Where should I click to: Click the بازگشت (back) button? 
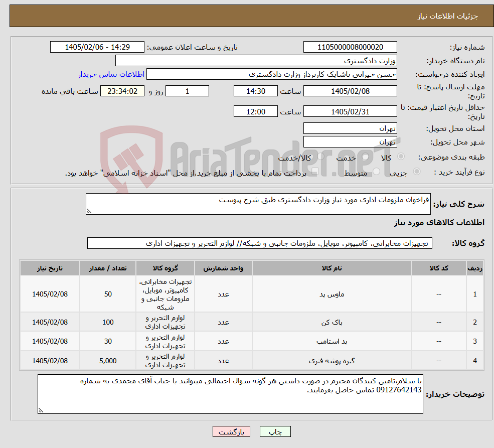tap(231, 431)
